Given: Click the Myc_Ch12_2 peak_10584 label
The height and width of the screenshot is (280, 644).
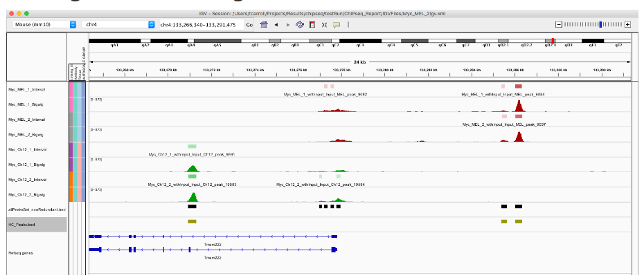Looking at the screenshot, I should [x=321, y=185].
